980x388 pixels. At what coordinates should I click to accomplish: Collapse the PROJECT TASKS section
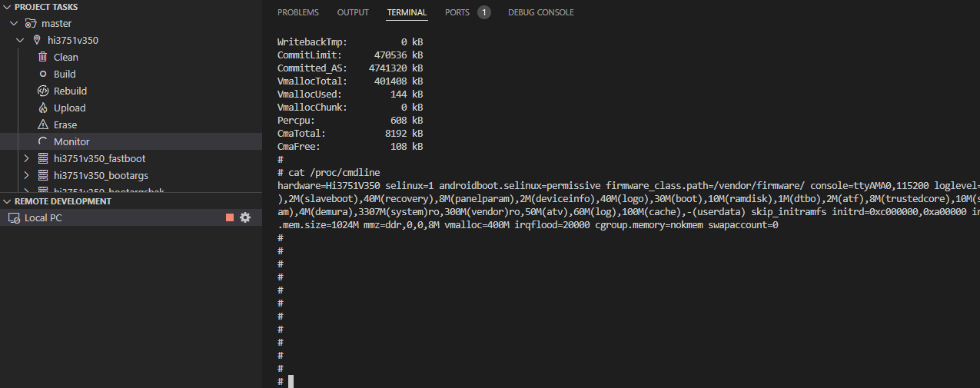pyautogui.click(x=7, y=7)
